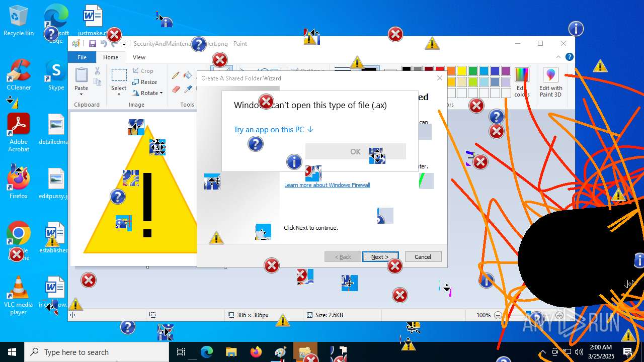Click the Cut scissors icon in Clipboard group

[97, 71]
